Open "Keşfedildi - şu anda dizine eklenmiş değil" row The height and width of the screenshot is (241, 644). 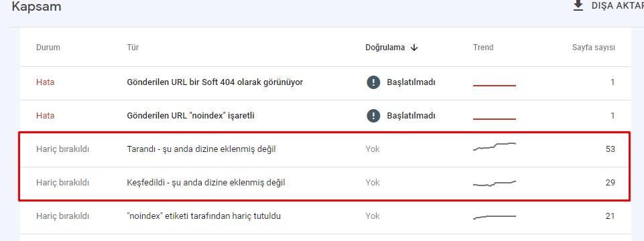click(x=325, y=183)
